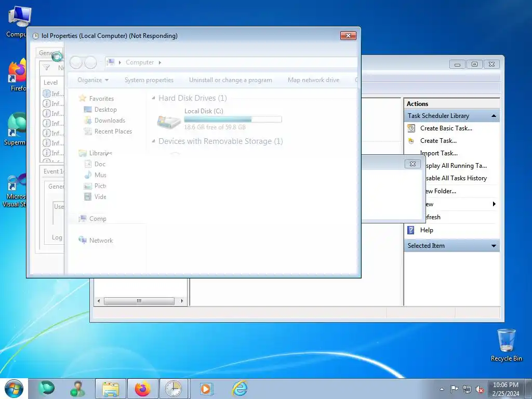Click the Explorer Back button
Screen dimensions: 532x399
click(x=76, y=62)
